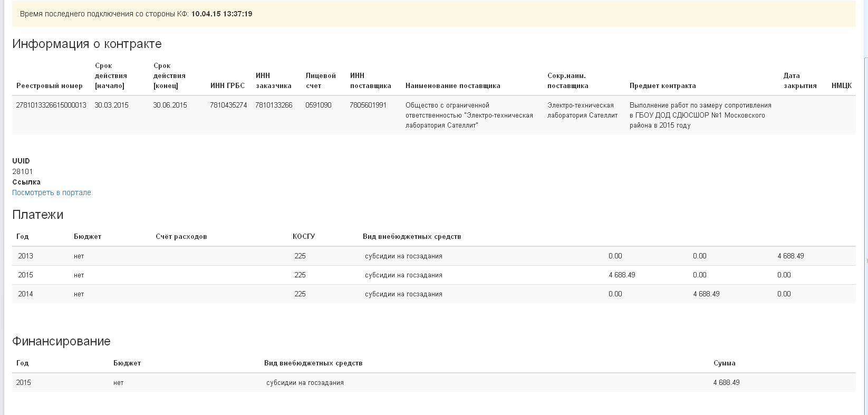
Task: Click 'нет' in the 2015 payments row
Action: [x=79, y=275]
